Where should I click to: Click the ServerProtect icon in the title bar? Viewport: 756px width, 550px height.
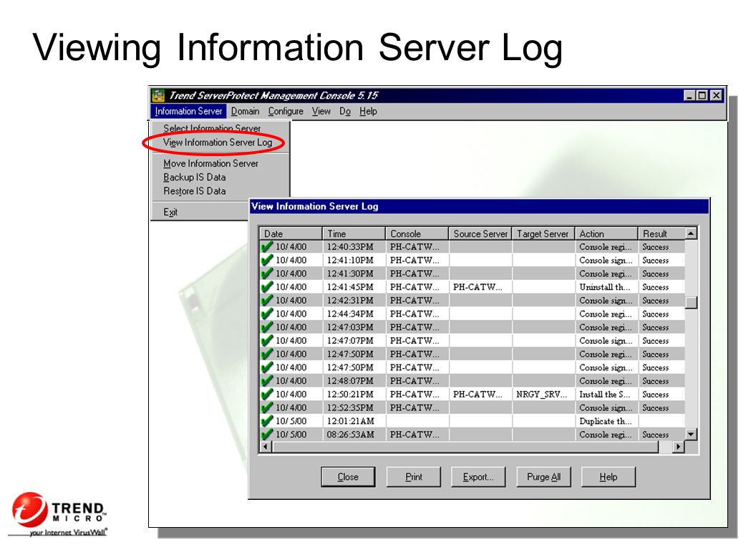(x=157, y=95)
